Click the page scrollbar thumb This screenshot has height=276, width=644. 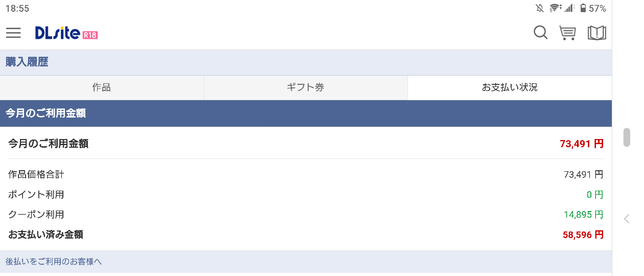627,137
